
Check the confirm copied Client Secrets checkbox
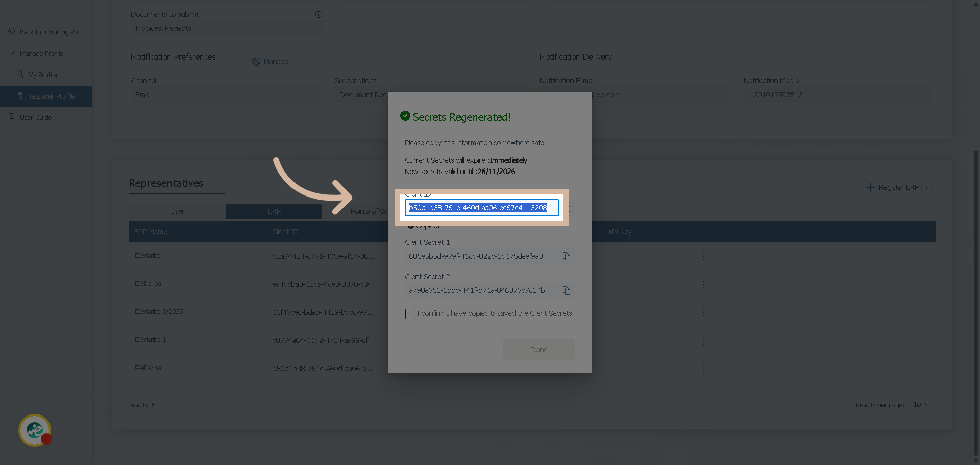[410, 314]
